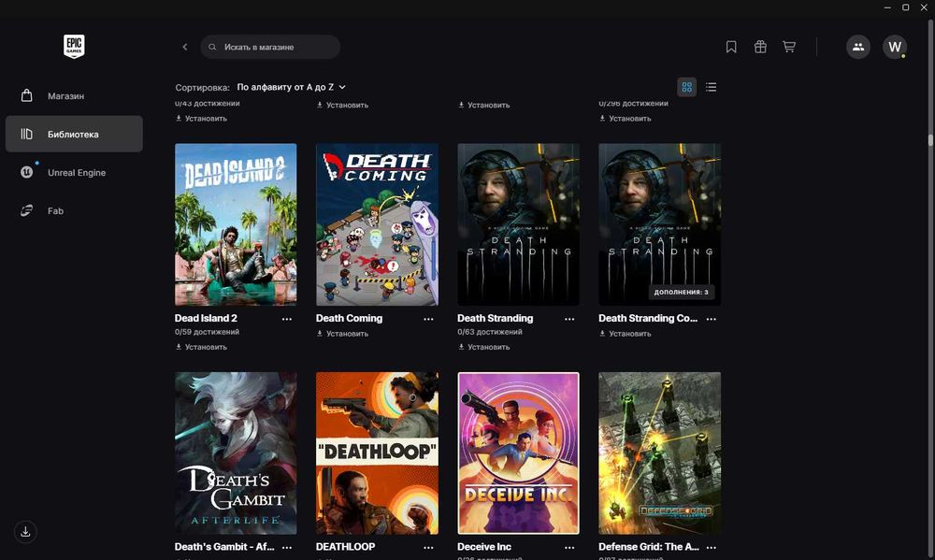Open the three-dot menu for Death Stranding Co...

pos(711,319)
